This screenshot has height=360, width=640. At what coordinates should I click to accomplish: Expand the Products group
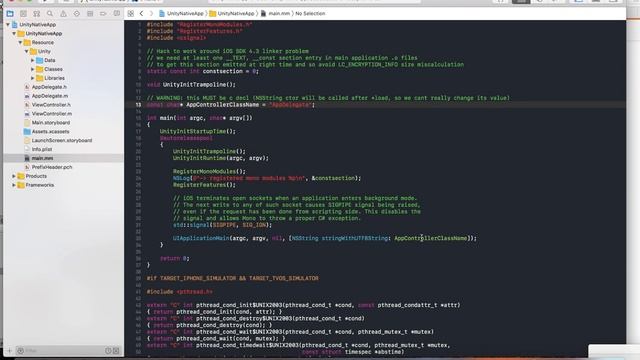[14, 176]
